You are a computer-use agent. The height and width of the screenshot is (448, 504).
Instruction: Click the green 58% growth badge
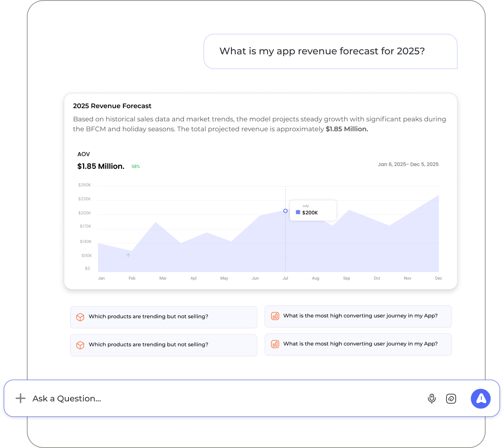136,167
